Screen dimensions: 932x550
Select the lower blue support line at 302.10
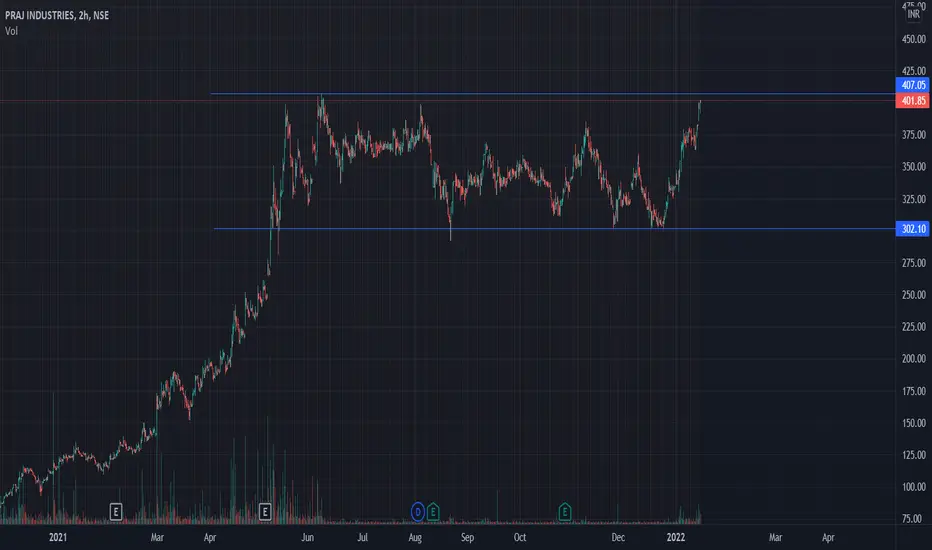(555, 229)
